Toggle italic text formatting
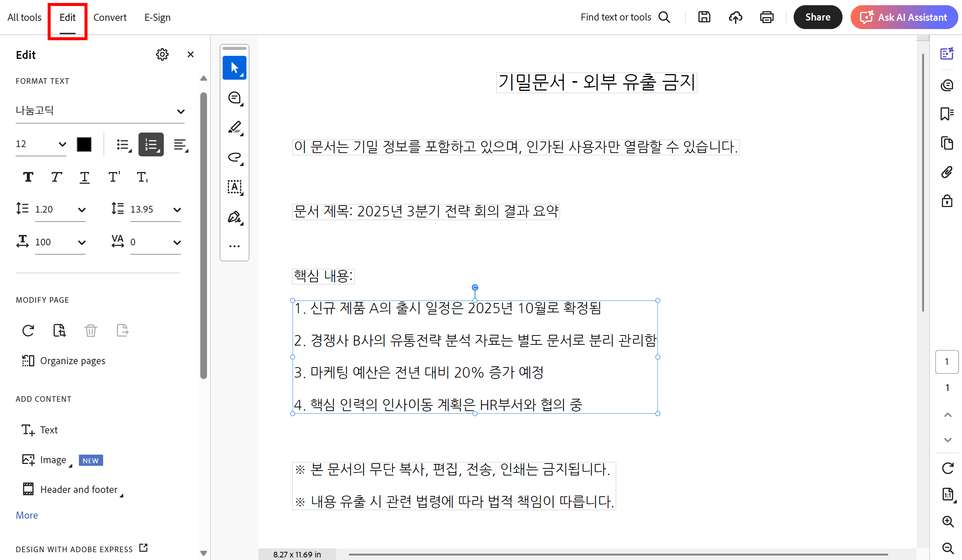Screen dimensions: 962x560 [x=56, y=177]
